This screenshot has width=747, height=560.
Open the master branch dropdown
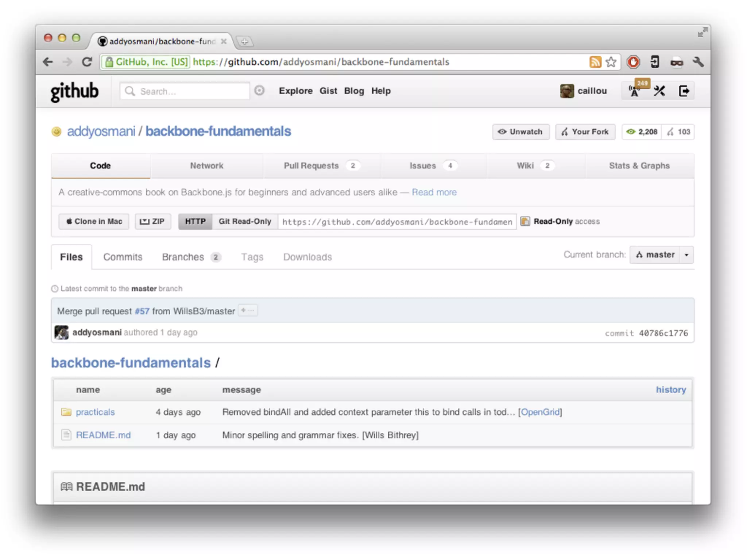(655, 255)
